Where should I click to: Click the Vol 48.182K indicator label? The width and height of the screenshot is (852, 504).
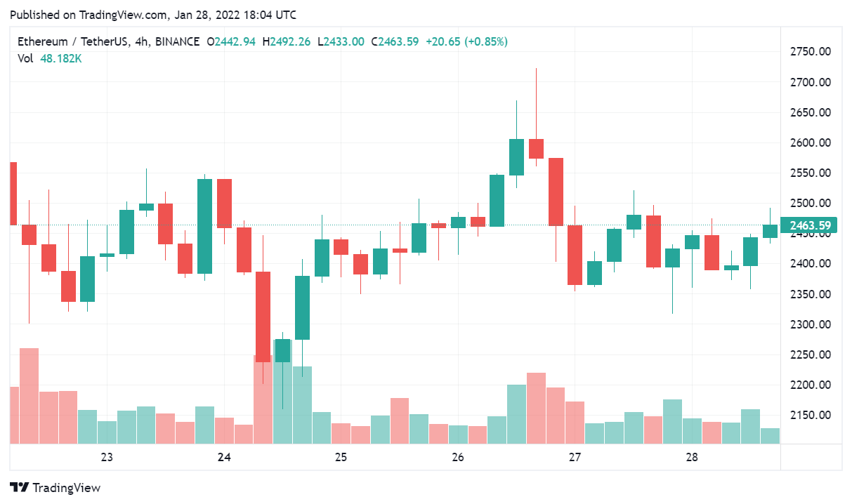tap(49, 59)
